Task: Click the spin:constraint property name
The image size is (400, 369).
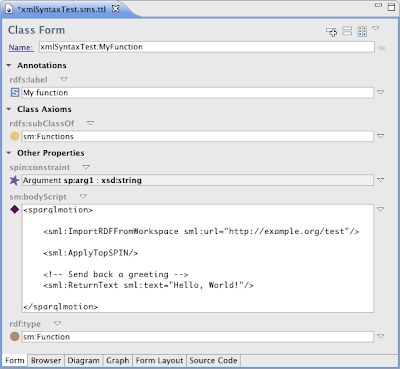Action: (x=40, y=167)
